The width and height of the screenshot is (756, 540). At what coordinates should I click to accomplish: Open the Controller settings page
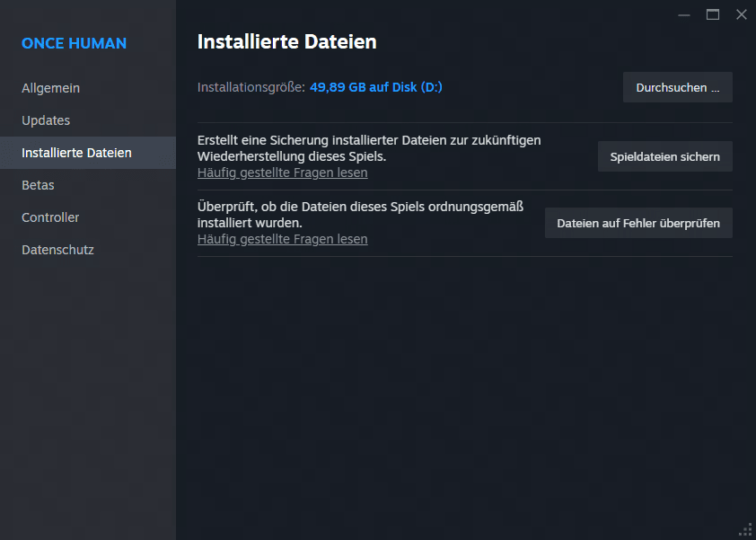[50, 217]
